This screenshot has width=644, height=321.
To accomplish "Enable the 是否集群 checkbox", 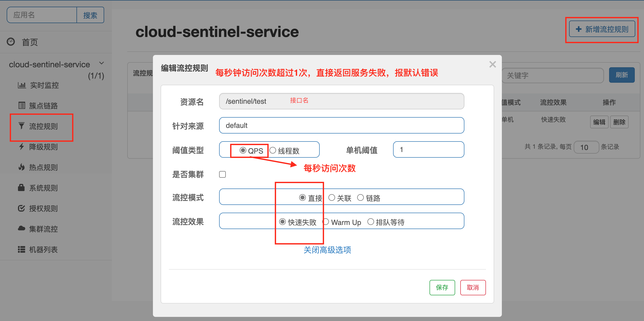I will pyautogui.click(x=222, y=174).
